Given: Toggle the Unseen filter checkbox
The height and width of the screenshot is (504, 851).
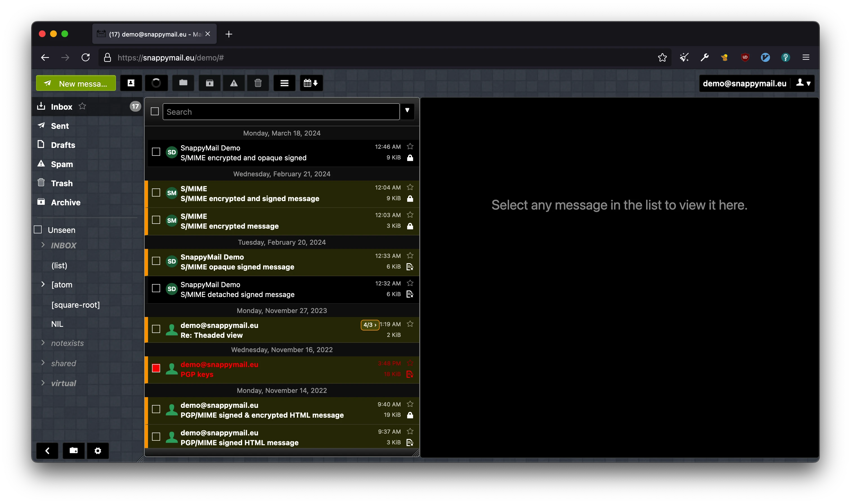Looking at the screenshot, I should [37, 229].
